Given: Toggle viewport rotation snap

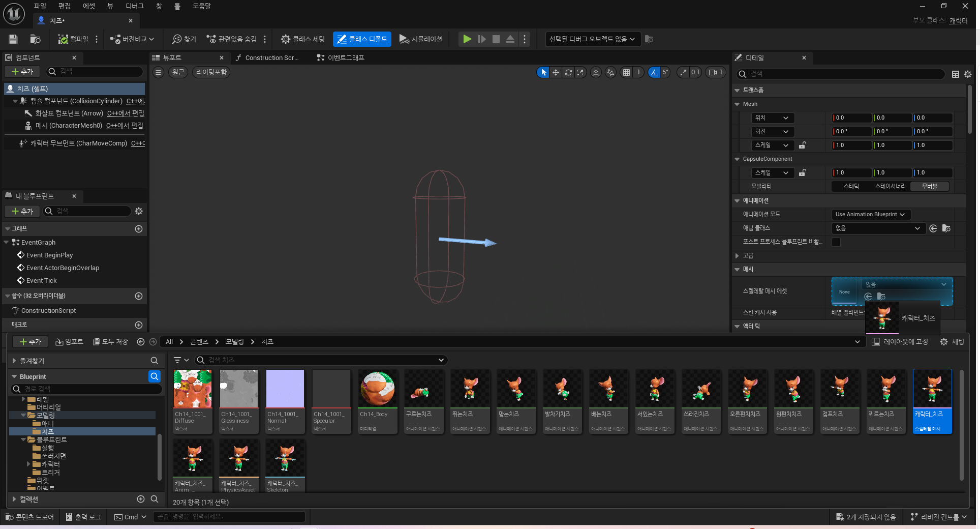Looking at the screenshot, I should pos(655,72).
